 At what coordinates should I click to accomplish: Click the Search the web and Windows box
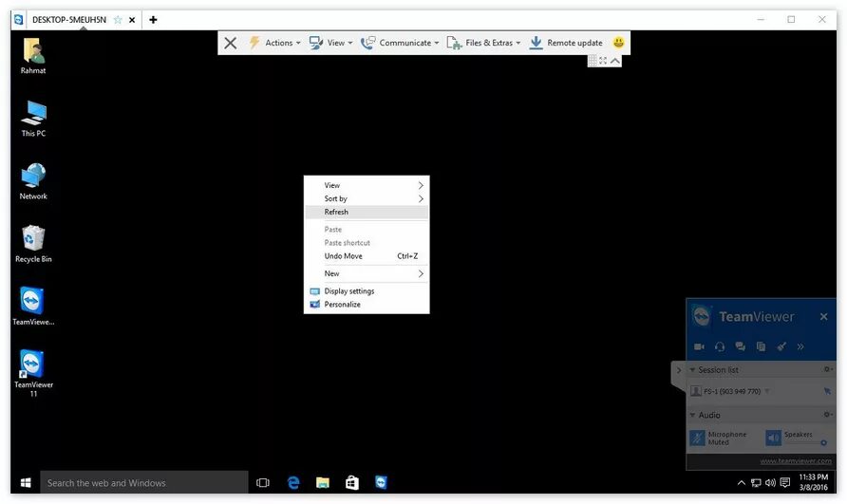point(144,482)
